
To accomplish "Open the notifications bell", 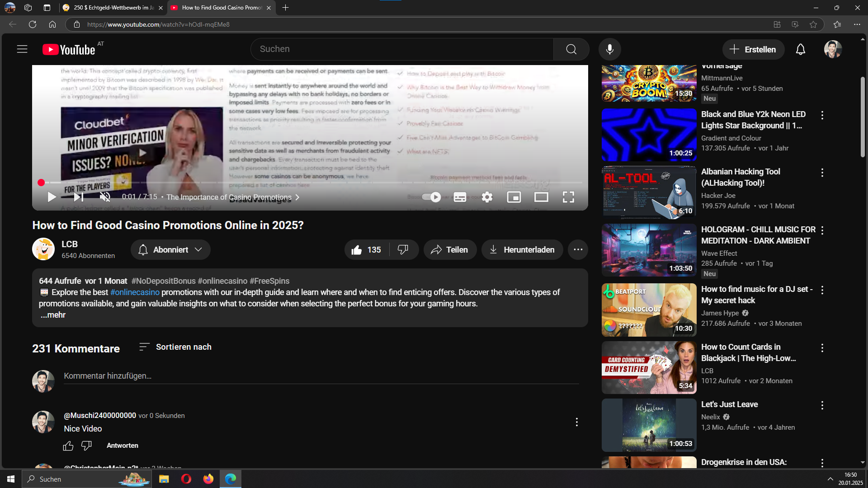I will pos(801,49).
